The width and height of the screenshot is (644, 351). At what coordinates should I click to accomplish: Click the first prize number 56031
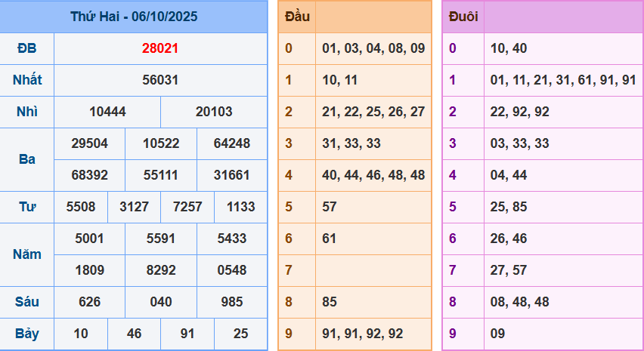160,80
